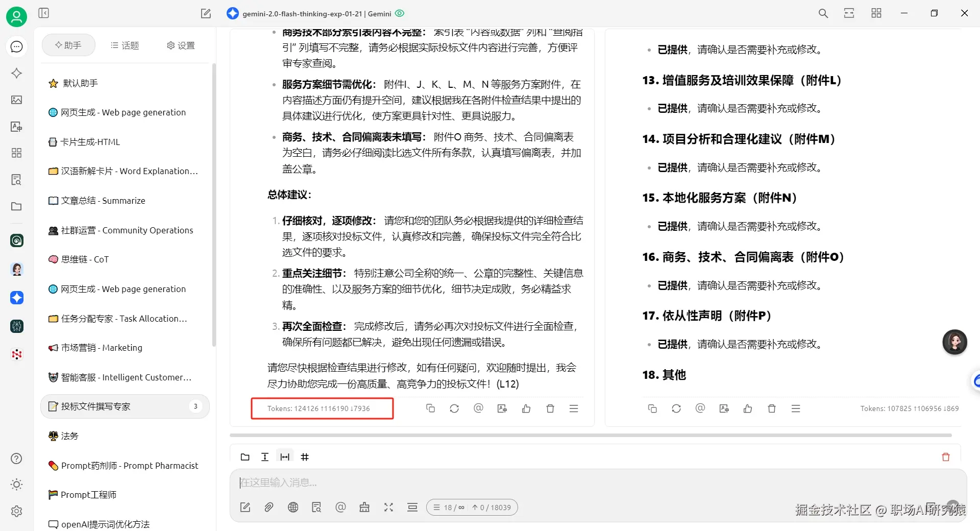
Task: Switch to the 话题 (Topics) tab
Action: [125, 45]
